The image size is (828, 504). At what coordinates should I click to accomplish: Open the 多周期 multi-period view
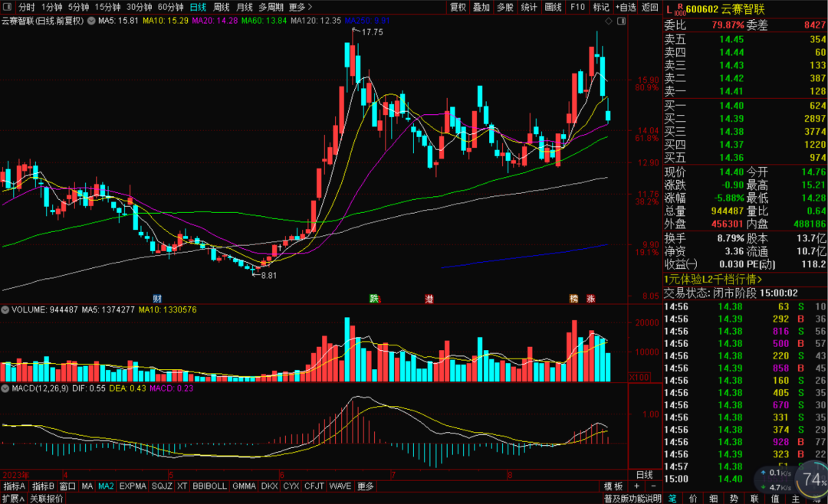tap(271, 8)
